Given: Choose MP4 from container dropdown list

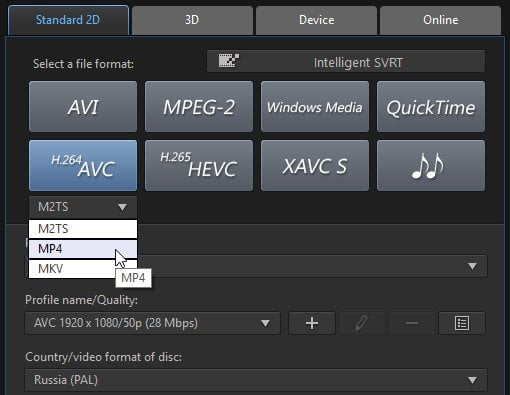Looking at the screenshot, I should coord(83,249).
